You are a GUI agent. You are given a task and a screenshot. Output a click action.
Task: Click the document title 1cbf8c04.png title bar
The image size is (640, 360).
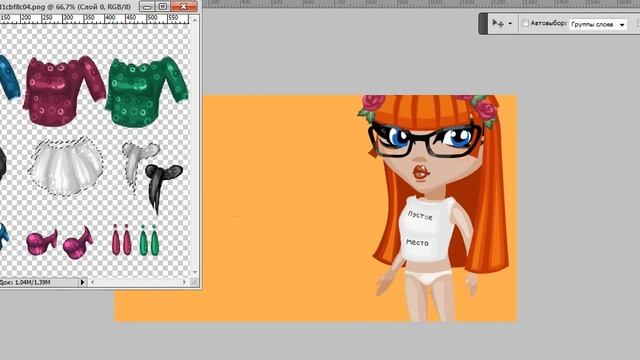[65, 7]
